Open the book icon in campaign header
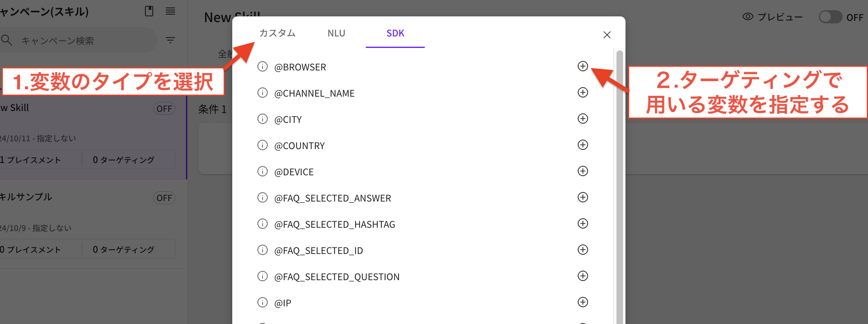868x324 pixels. tap(149, 11)
